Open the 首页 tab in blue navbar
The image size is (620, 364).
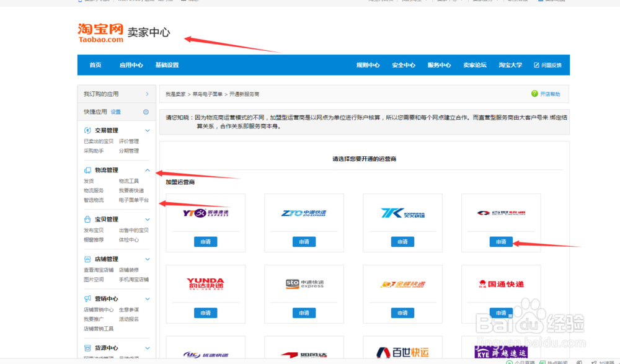pos(95,65)
